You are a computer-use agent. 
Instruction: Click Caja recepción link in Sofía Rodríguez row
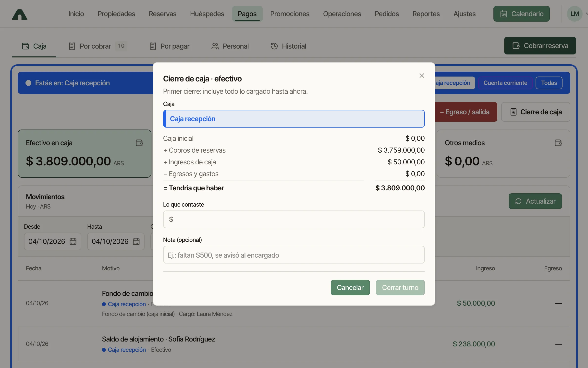pyautogui.click(x=127, y=350)
